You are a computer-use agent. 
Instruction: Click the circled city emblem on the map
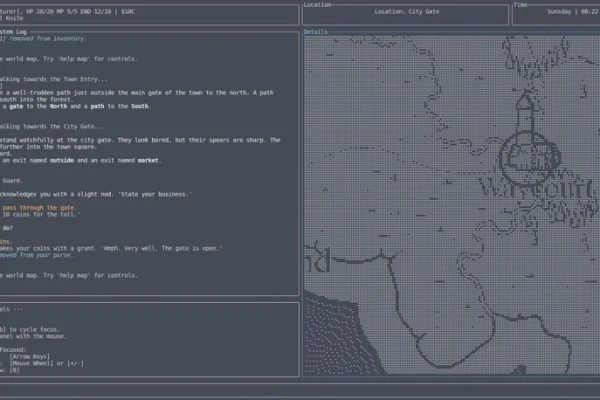click(x=521, y=154)
